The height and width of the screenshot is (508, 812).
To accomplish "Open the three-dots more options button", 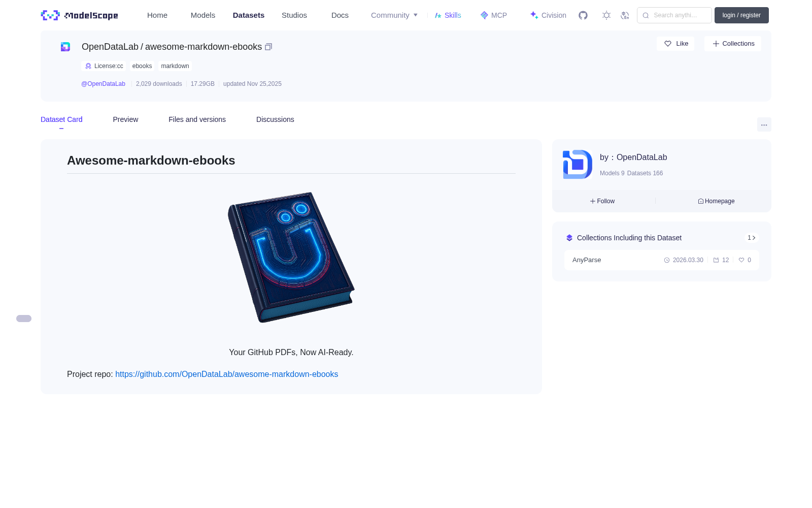I will click(764, 125).
